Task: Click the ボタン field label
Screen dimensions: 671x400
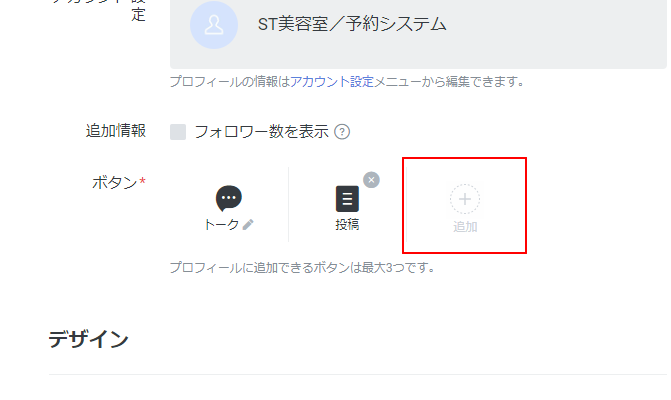Action: [x=116, y=182]
